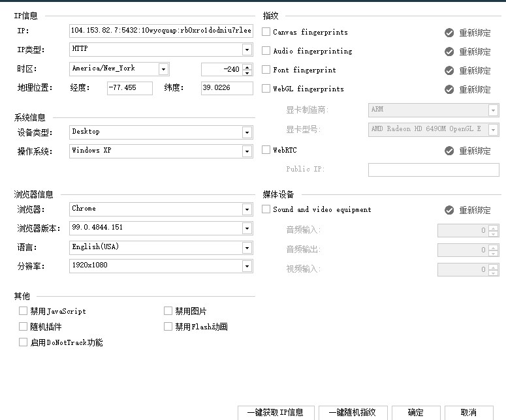Increase 视频输入 value with up arrow

click(x=493, y=267)
